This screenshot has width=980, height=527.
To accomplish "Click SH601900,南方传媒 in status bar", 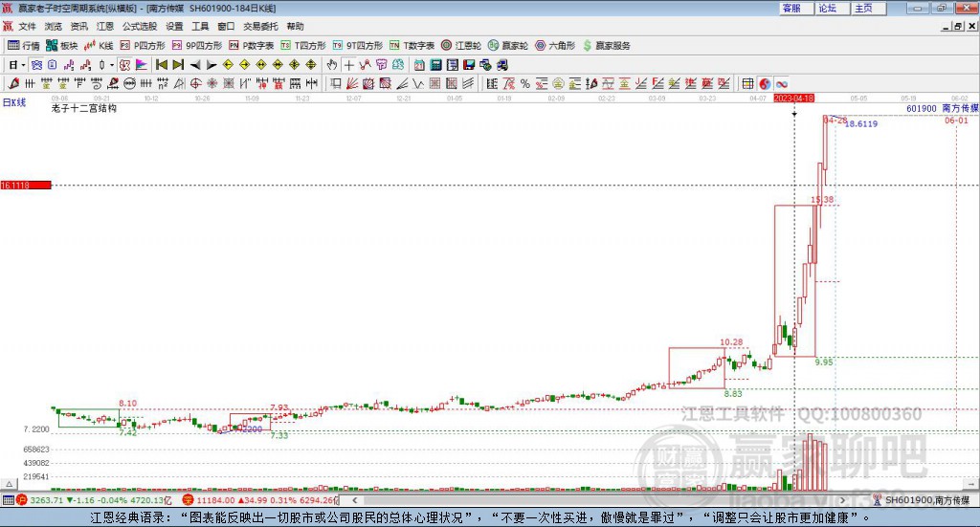I will pos(927,500).
